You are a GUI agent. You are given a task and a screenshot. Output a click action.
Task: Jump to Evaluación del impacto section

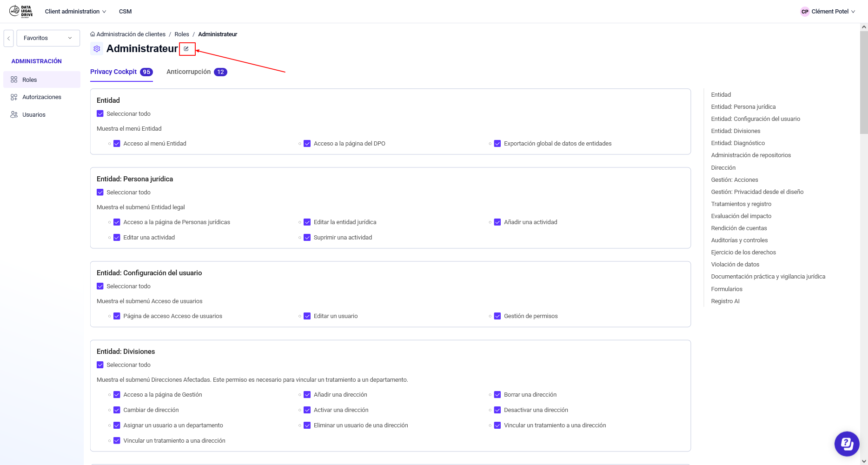(741, 216)
